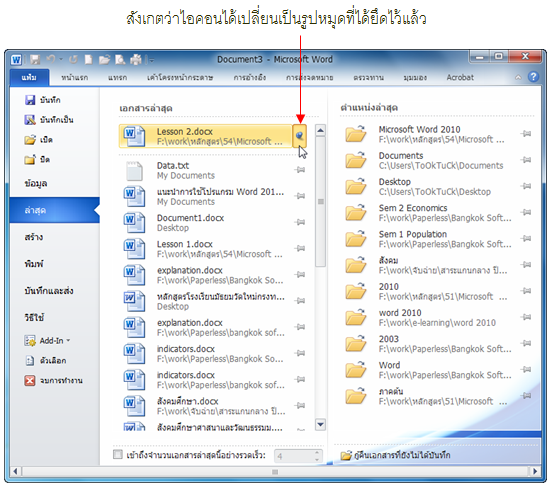This screenshot has height=484, width=550.
Task: Click the Save icon in quick access toolbar
Action: (35, 59)
